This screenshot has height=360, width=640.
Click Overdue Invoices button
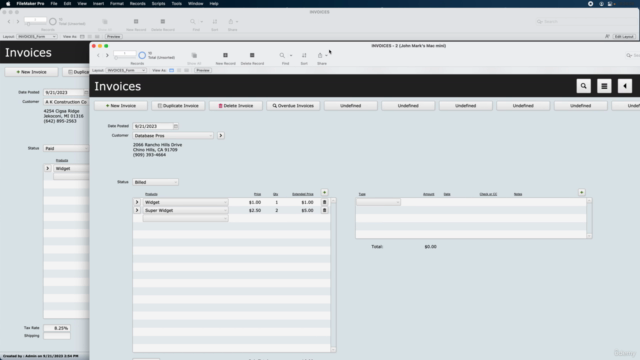[293, 106]
